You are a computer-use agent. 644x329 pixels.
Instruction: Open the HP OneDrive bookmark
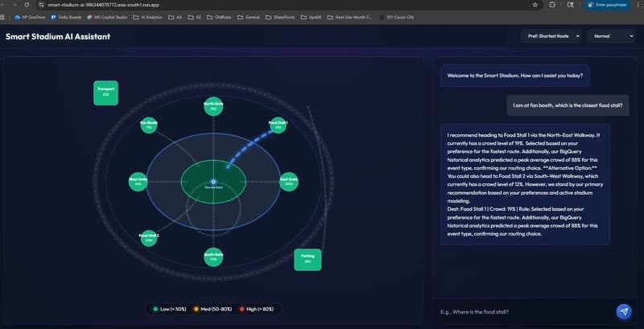coord(30,17)
